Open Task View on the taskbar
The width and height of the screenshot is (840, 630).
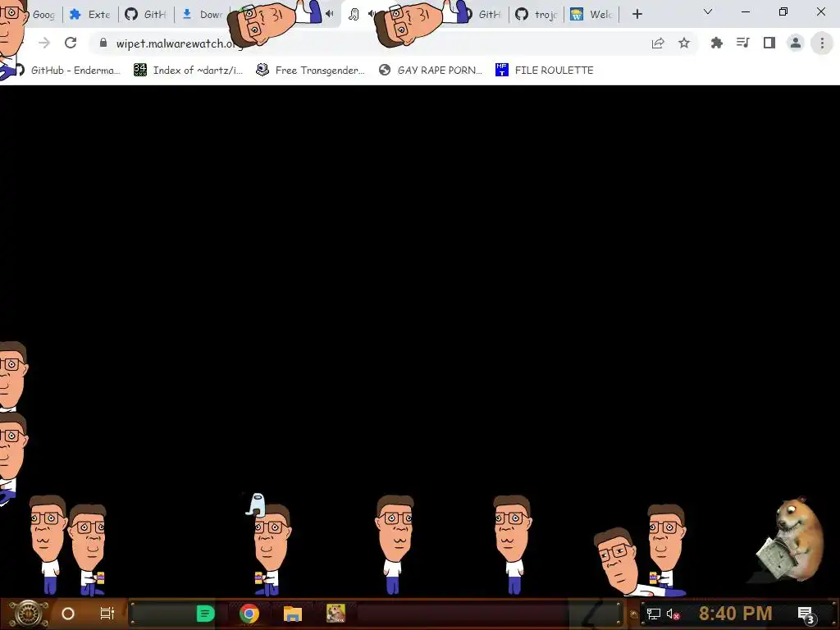pos(107,614)
